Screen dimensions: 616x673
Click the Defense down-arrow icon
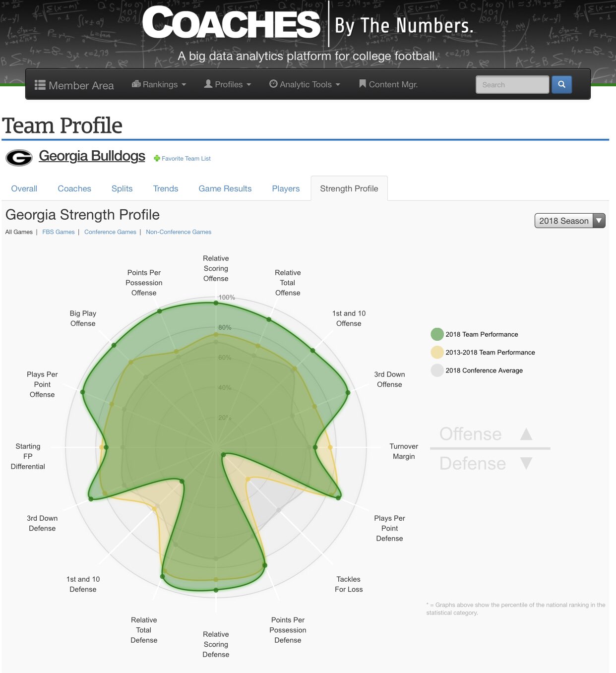(x=526, y=463)
